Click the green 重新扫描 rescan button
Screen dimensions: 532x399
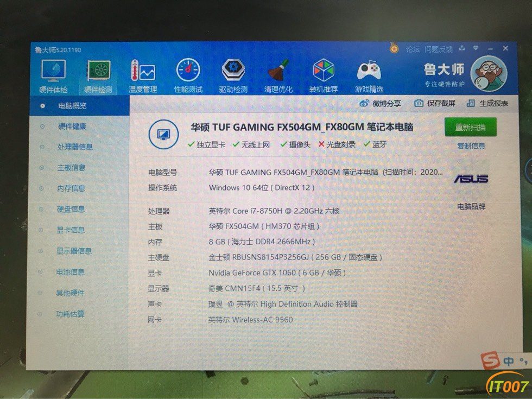[470, 127]
